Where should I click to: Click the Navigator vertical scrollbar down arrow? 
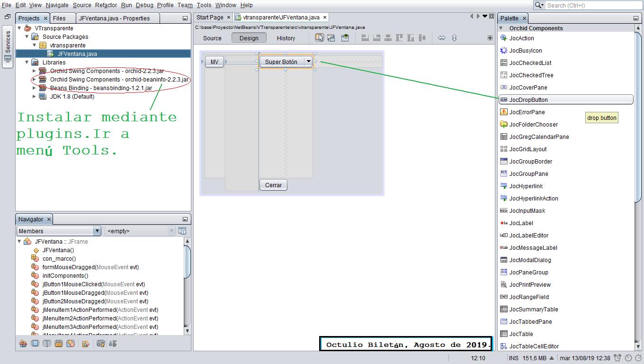pyautogui.click(x=187, y=331)
